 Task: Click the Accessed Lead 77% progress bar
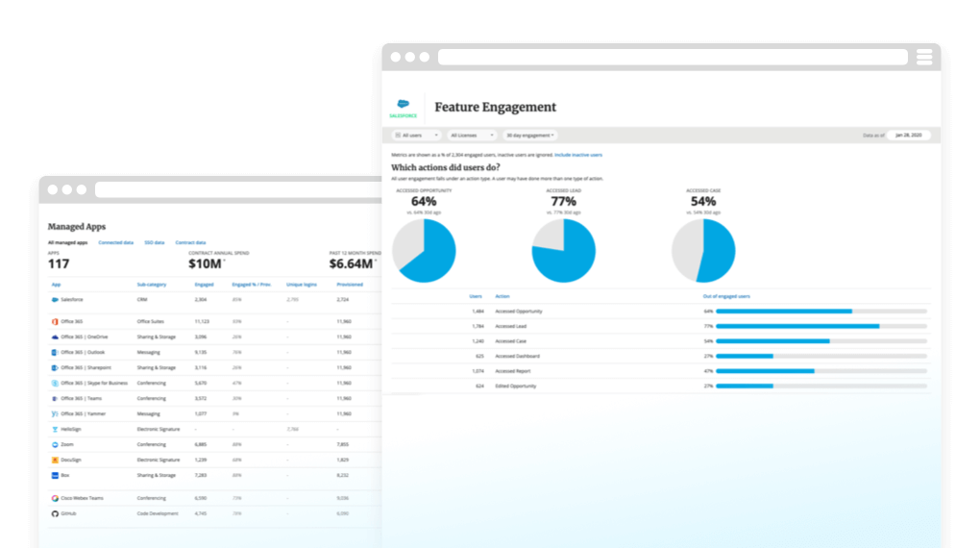point(821,326)
